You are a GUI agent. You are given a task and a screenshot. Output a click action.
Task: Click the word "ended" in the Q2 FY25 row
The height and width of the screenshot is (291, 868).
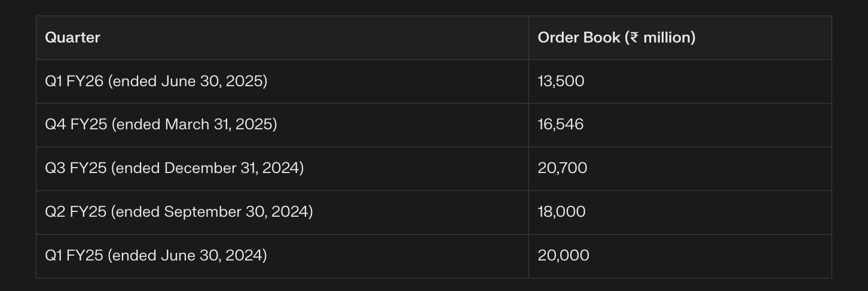click(138, 212)
